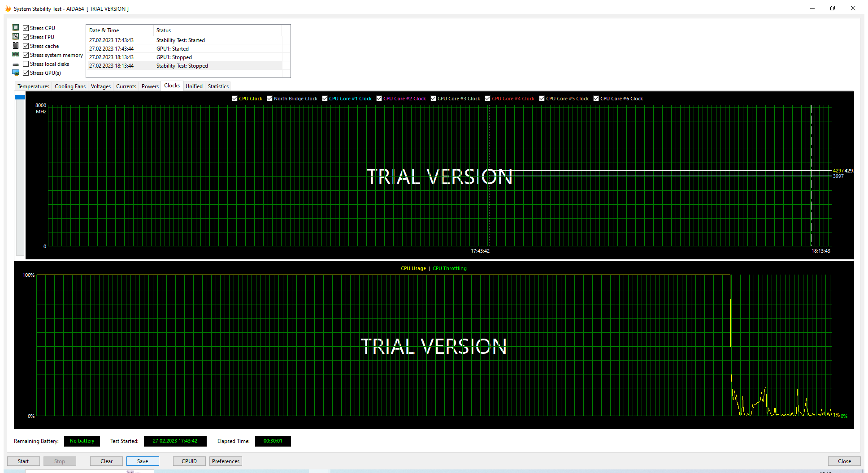Hide the CPU Clock graph line
868x473 pixels.
pos(234,99)
